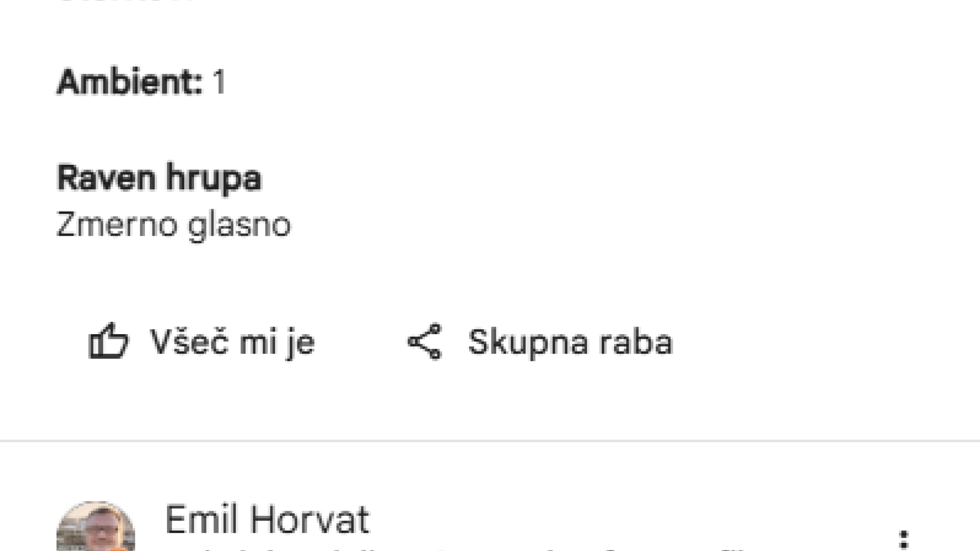Click the cut-off text above Ambient
The image size is (980, 551).
[125, 2]
